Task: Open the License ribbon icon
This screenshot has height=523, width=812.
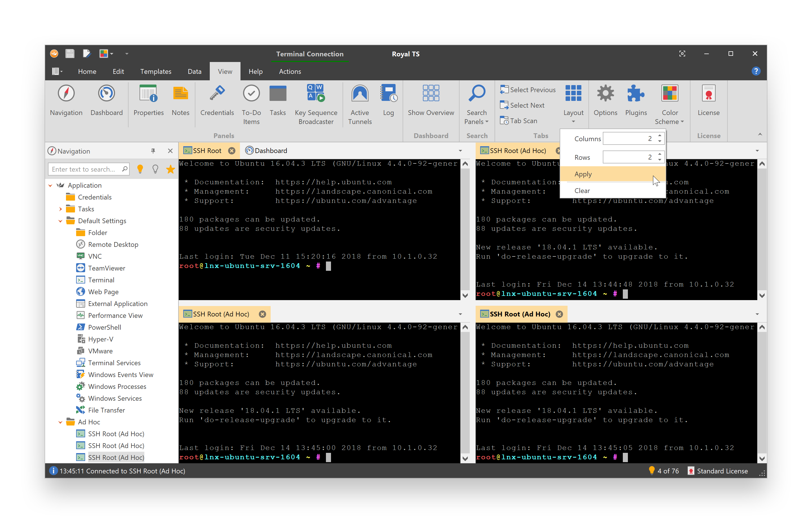Action: click(x=708, y=101)
